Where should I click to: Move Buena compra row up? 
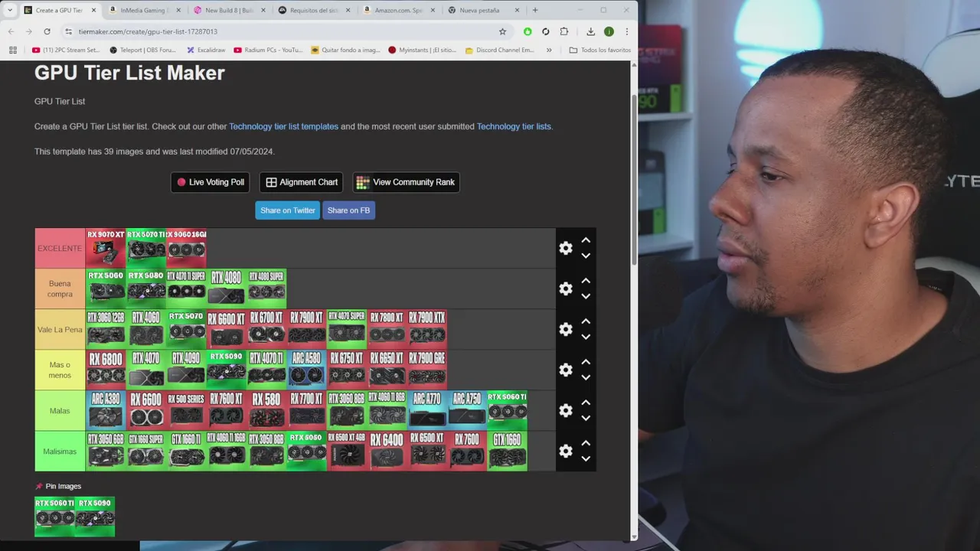click(586, 281)
